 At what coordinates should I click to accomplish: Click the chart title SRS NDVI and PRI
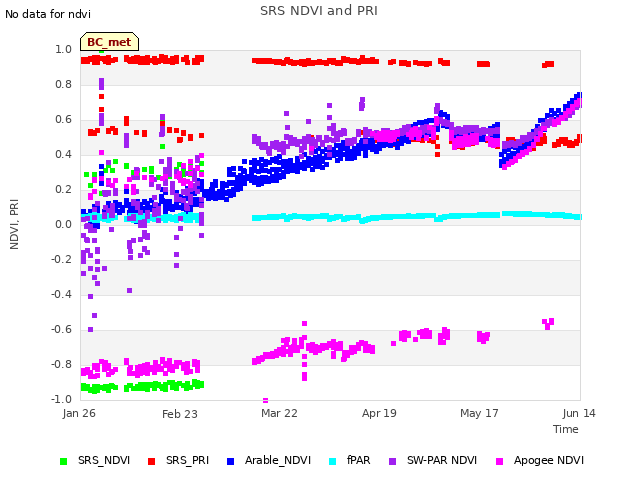click(319, 11)
